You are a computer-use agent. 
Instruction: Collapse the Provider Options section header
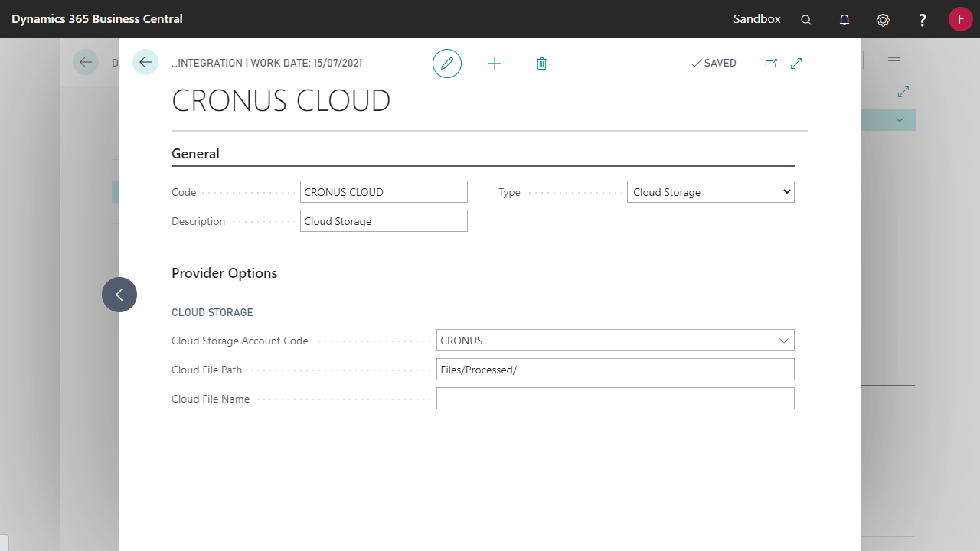[224, 273]
